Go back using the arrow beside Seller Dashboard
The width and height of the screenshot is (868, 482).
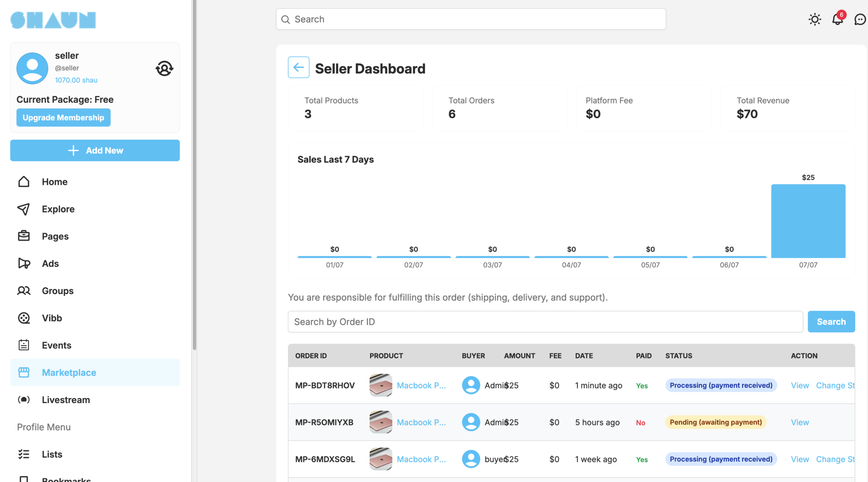[x=298, y=67]
